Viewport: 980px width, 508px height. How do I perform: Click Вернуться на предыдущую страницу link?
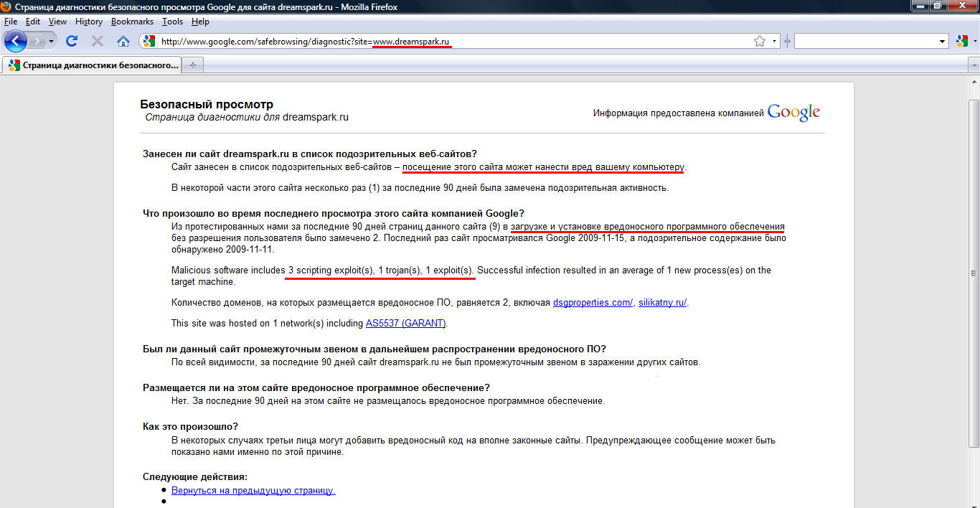253,490
